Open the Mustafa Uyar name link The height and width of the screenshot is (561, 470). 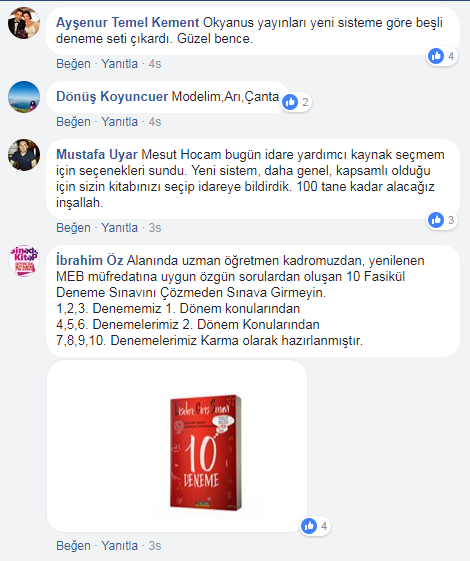tap(97, 155)
